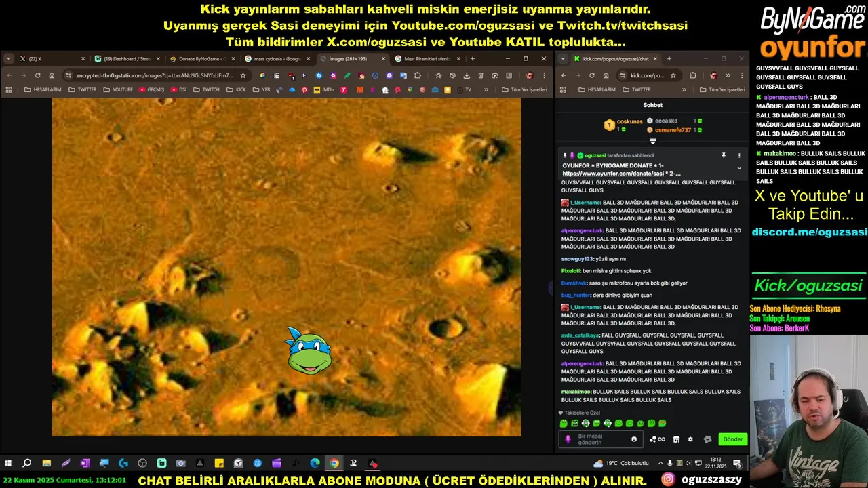Open new tab in Kick window
868x488 pixels.
click(x=669, y=59)
